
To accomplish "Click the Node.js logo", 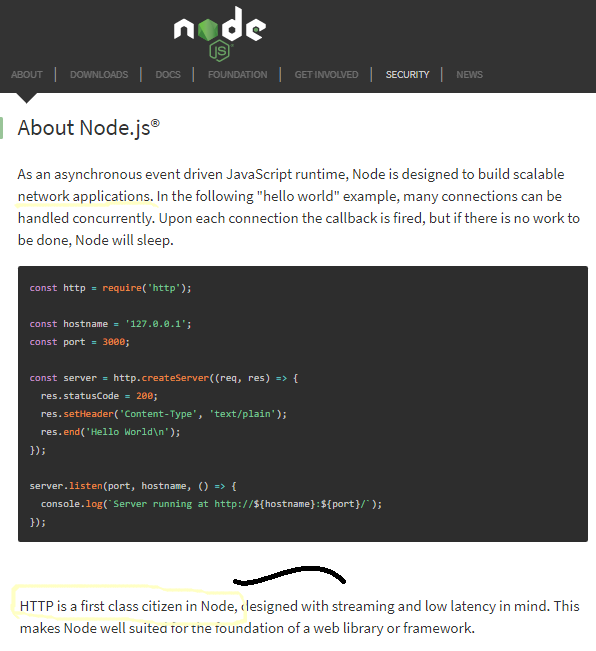I will [x=220, y=33].
